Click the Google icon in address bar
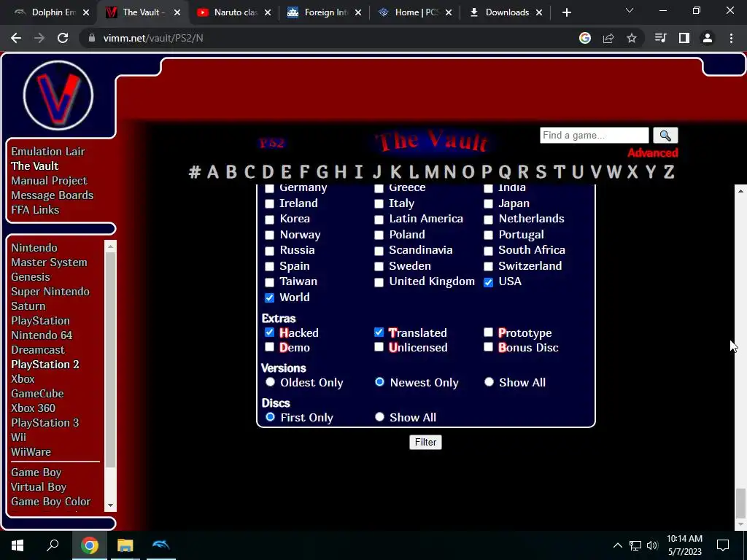747x560 pixels. coord(585,38)
